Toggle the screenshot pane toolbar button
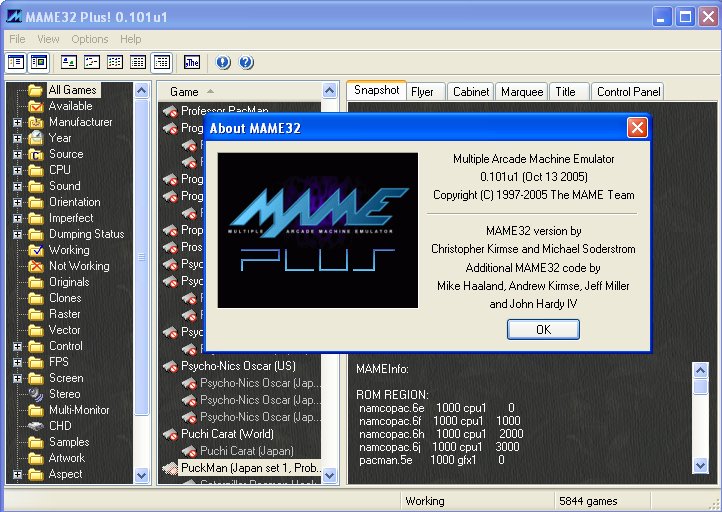The image size is (722, 512). pos(39,62)
